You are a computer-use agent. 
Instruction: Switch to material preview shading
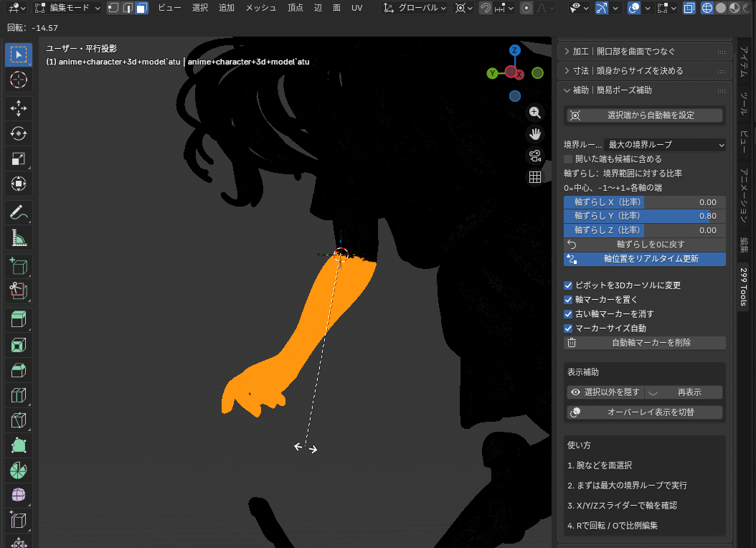pyautogui.click(x=734, y=8)
